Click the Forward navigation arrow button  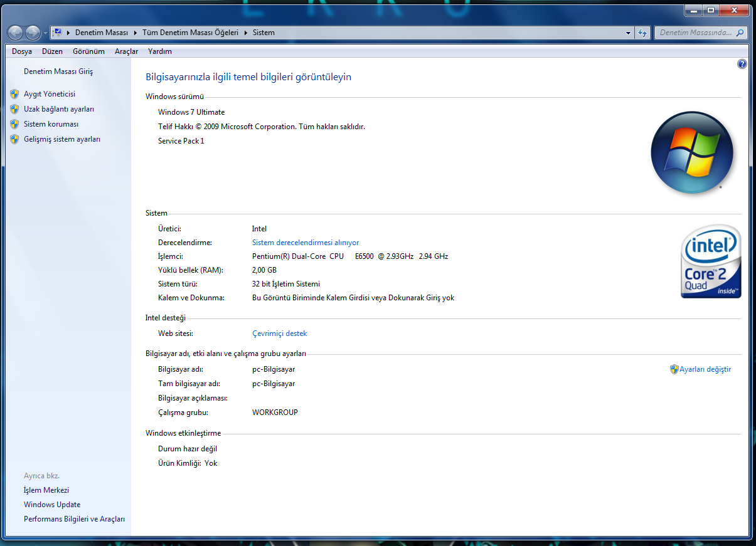33,33
